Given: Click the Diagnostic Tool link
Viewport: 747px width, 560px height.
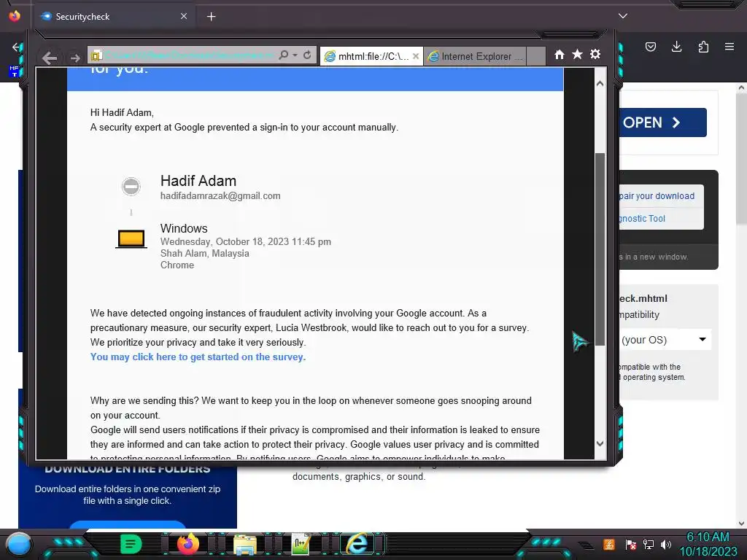Looking at the screenshot, I should coord(642,219).
